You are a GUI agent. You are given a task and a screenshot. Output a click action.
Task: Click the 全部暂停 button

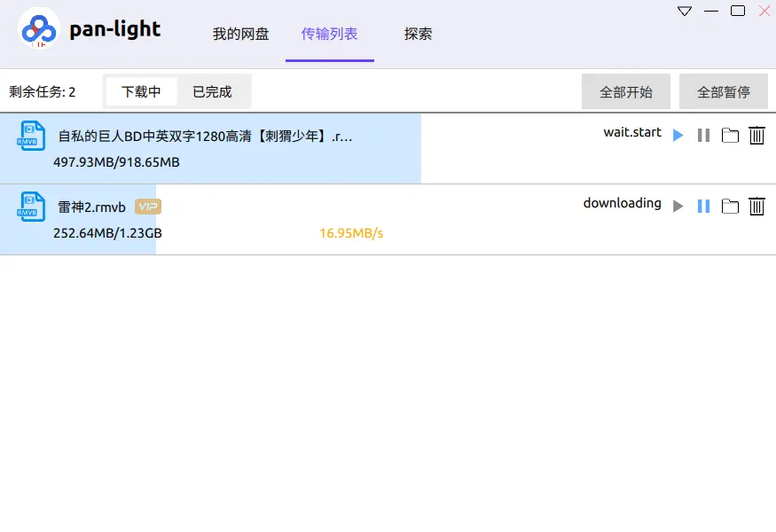tap(724, 91)
